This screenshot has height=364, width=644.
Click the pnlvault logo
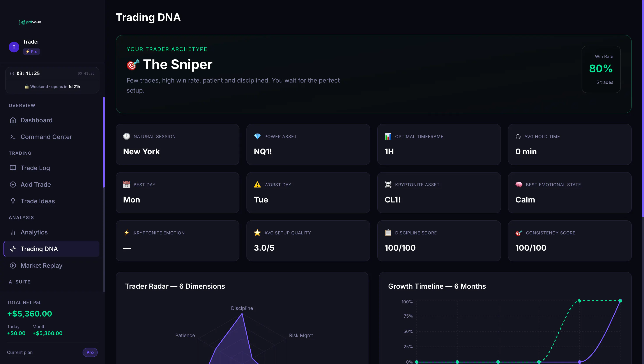click(30, 22)
